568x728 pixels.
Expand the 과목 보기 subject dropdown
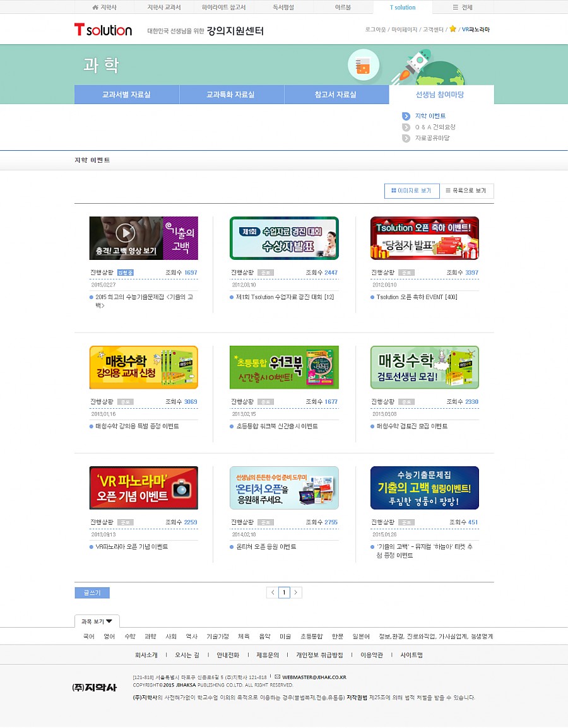[x=97, y=621]
